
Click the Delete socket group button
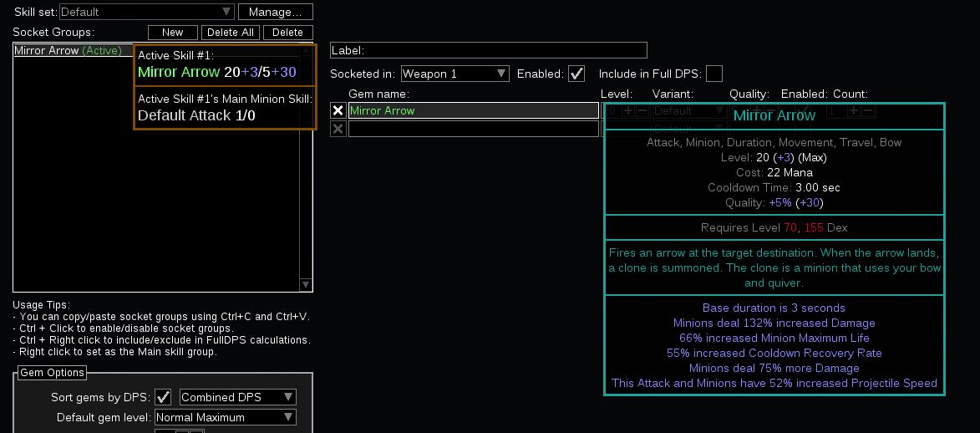pyautogui.click(x=288, y=33)
